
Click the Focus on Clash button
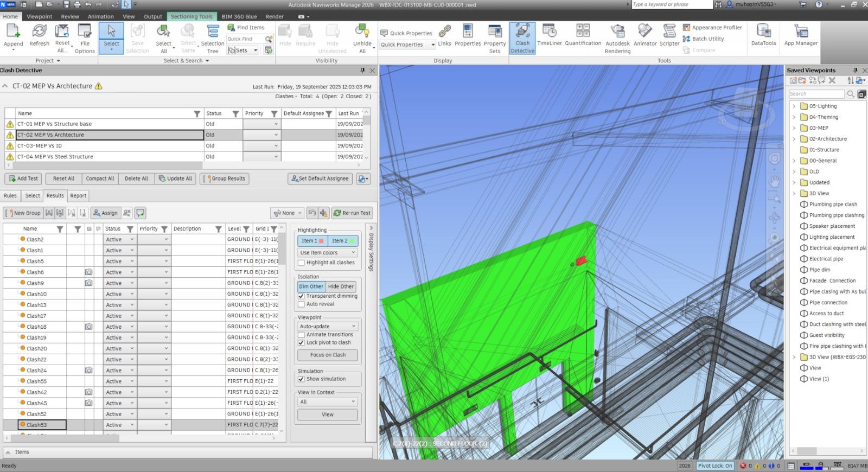pyautogui.click(x=328, y=355)
